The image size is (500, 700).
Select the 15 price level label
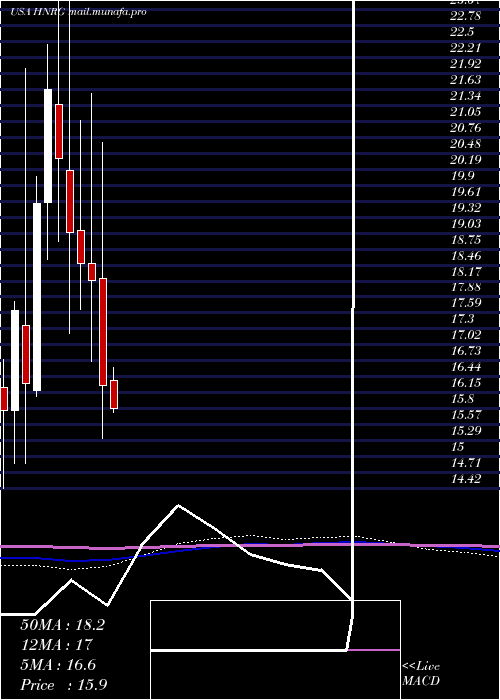click(458, 447)
